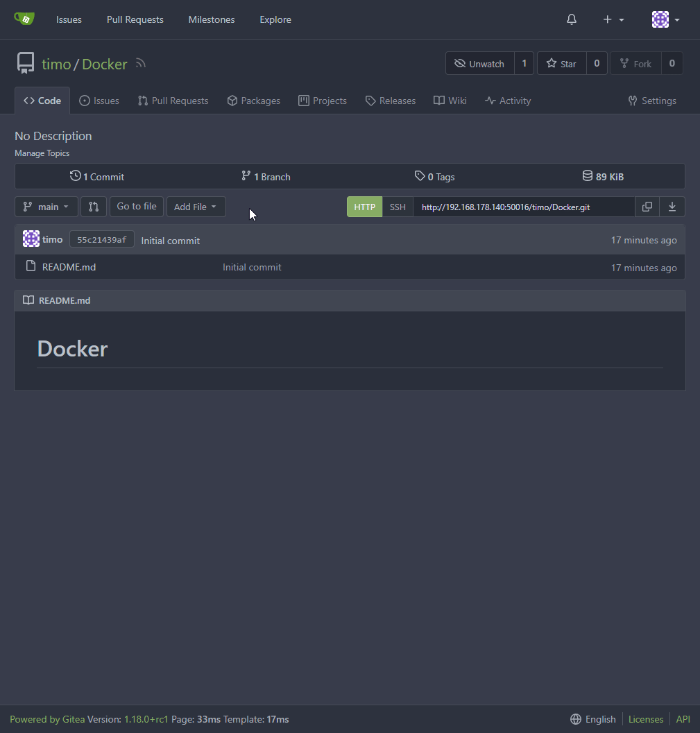Open the create new dropdown in top bar
The height and width of the screenshot is (733, 700).
pos(612,19)
